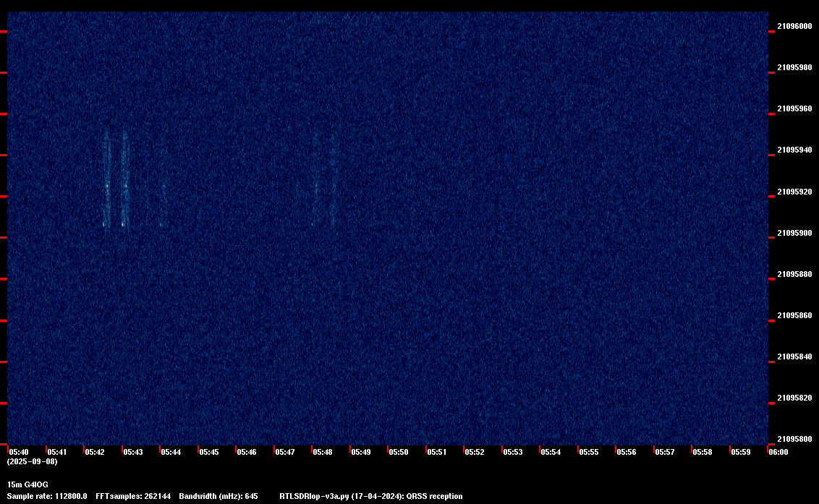The image size is (819, 504).
Task: Click the 05:51 time axis label
Action: (437, 452)
